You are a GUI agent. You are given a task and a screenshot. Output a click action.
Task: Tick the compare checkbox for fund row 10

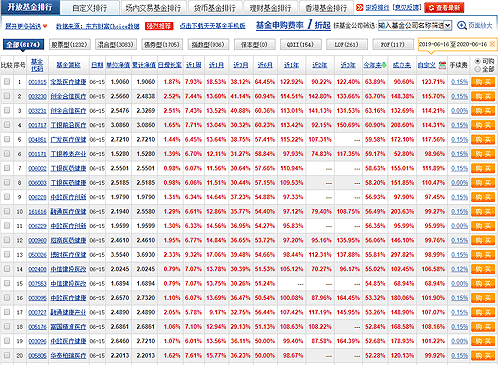7,211
